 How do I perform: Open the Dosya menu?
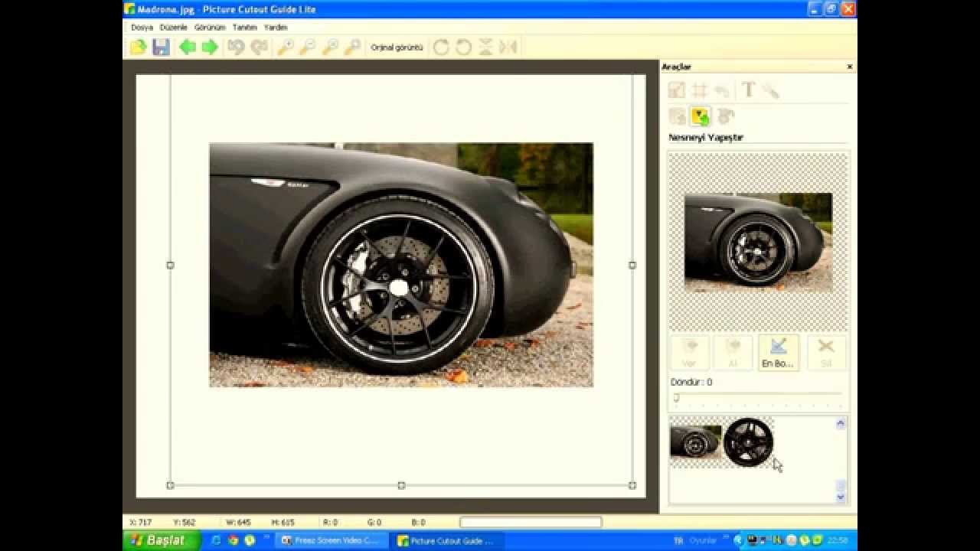coord(142,27)
